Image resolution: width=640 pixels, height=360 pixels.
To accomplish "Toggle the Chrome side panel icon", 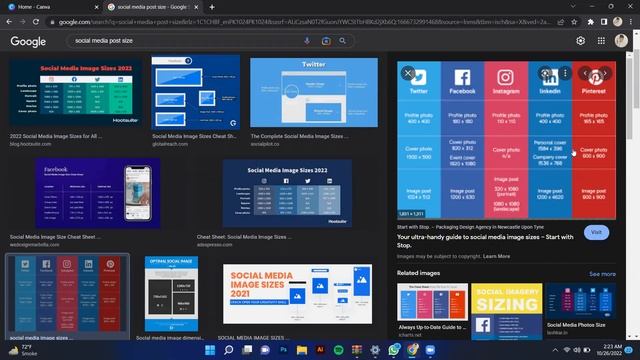I will tap(604, 22).
